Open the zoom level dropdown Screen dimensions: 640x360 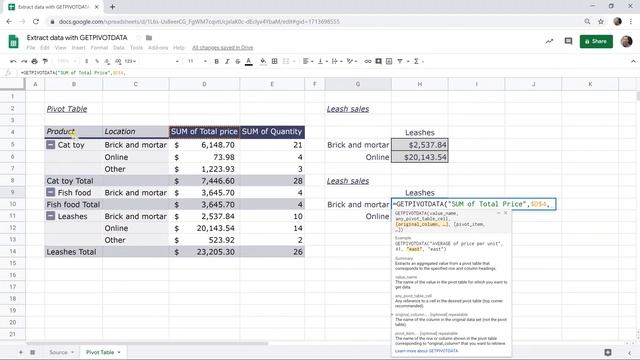pos(67,61)
